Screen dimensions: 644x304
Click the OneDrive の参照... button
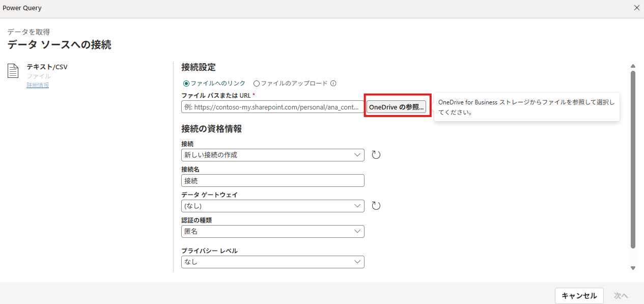tap(396, 107)
